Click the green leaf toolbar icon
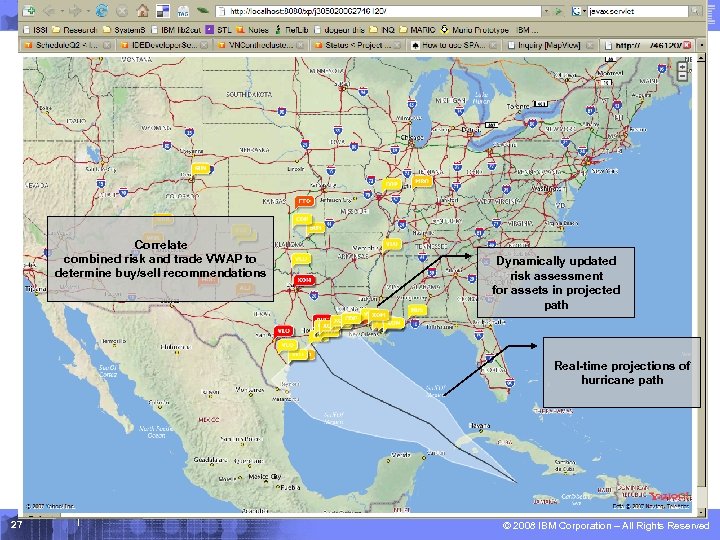This screenshot has width=720, height=540. pyautogui.click(x=202, y=10)
